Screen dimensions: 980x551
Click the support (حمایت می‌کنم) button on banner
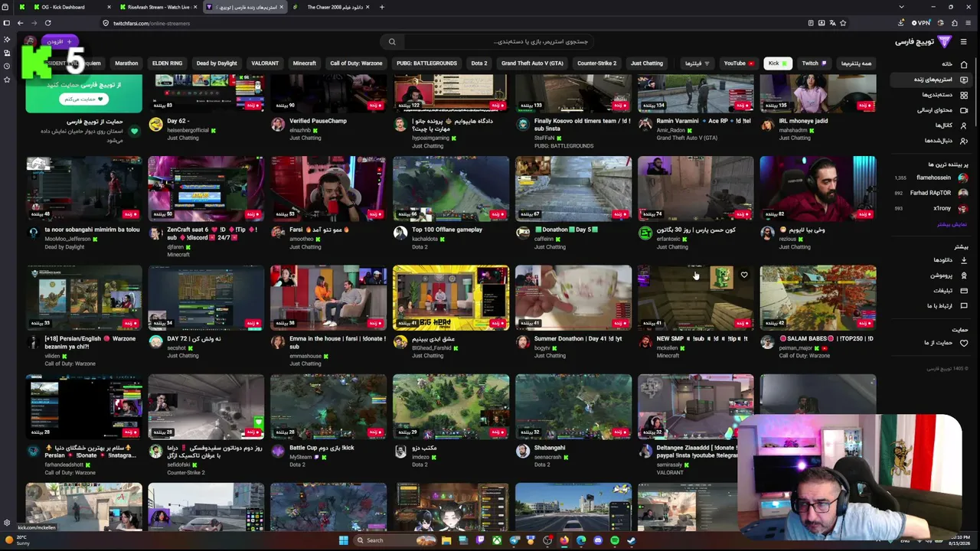[83, 99]
